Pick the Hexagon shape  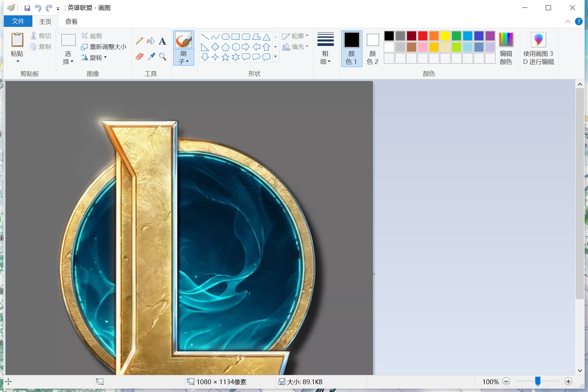click(x=235, y=47)
